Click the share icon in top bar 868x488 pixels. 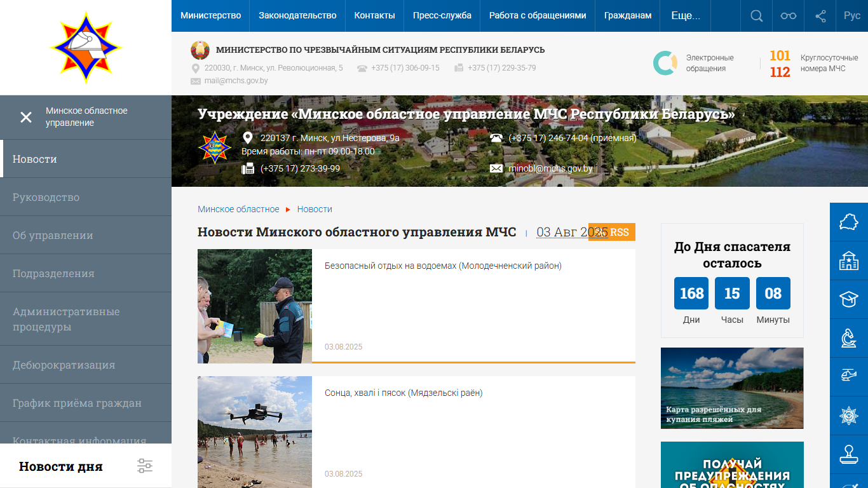click(x=820, y=16)
